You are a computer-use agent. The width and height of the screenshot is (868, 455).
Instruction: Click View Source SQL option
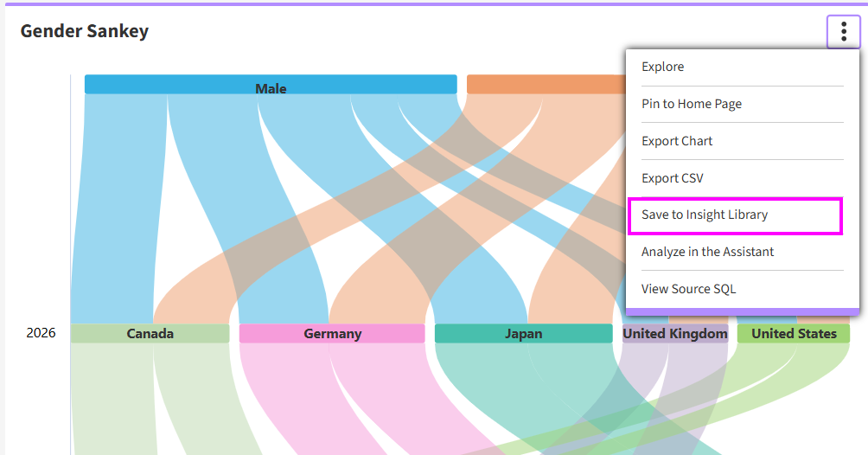pos(688,289)
